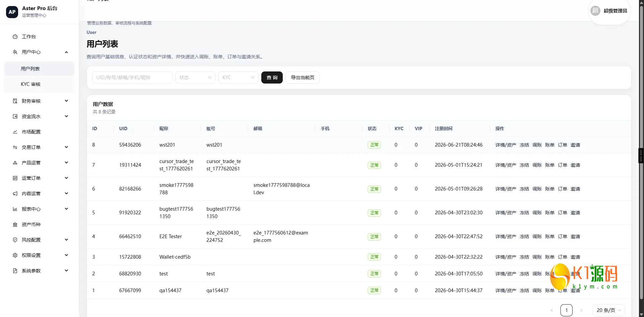The width and height of the screenshot is (644, 317).
Task: Open the 用户列表 menu item
Action: tap(39, 69)
